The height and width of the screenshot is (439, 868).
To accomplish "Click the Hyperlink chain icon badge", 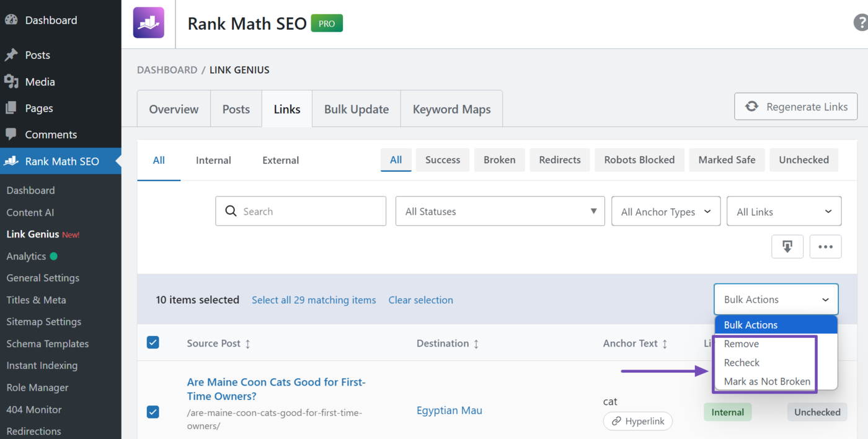I will (638, 421).
